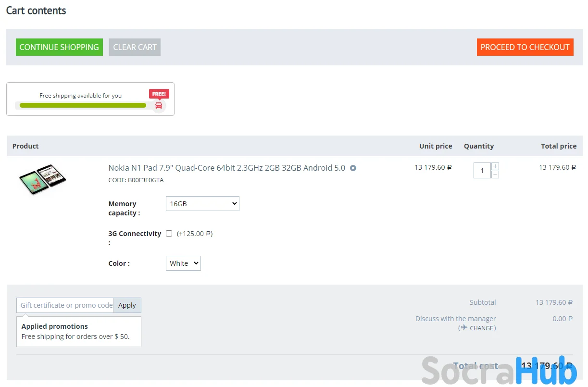Click the Total price column header
Image resolution: width=588 pixels, height=387 pixels.
(x=559, y=146)
